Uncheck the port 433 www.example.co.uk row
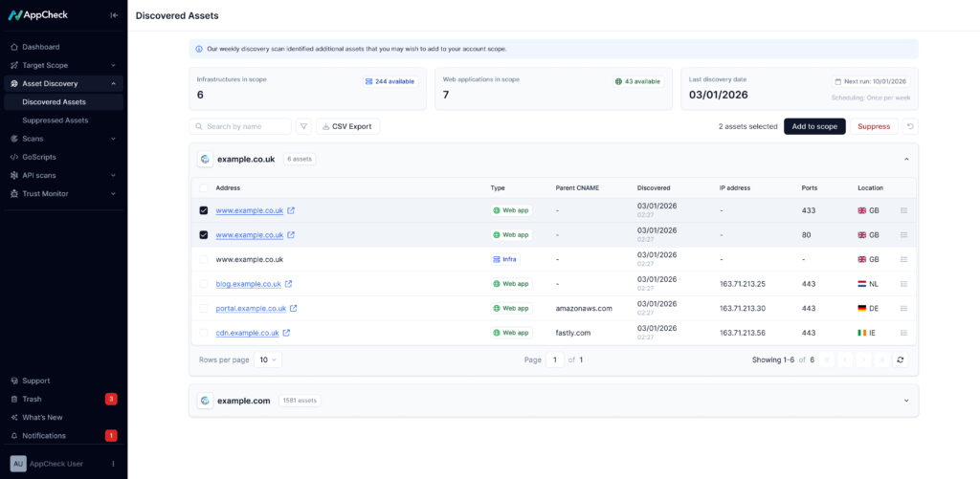This screenshot has width=980, height=479. (x=203, y=210)
